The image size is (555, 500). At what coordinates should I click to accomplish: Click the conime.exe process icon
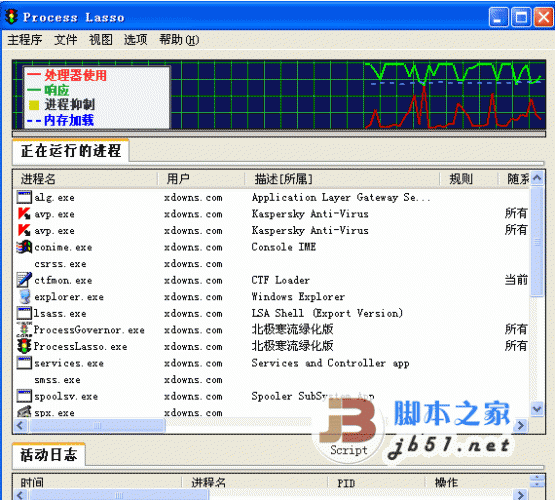(x=24, y=247)
